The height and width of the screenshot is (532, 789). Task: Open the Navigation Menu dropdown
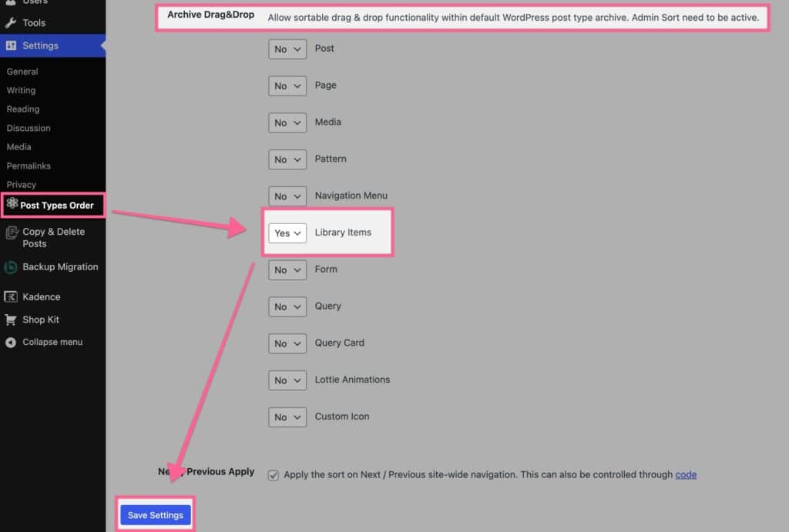[x=287, y=196]
